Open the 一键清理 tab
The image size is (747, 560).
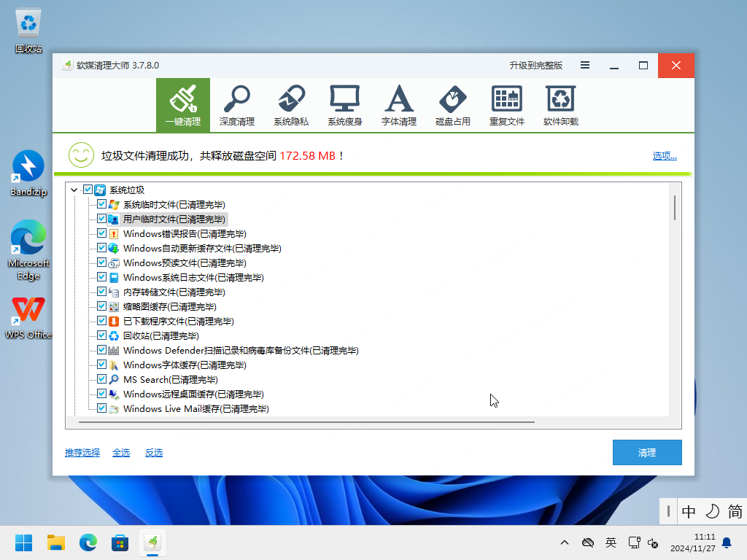click(x=183, y=105)
